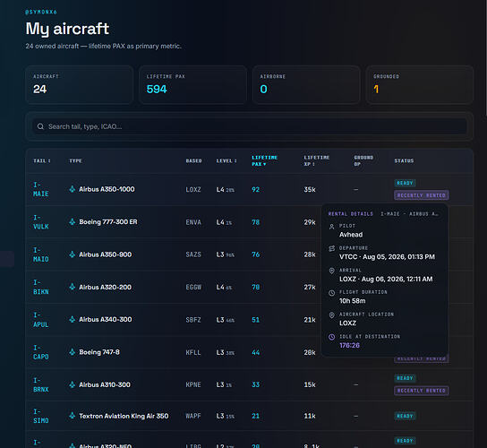Click the Recently Rented badge for I-MAIE

tap(421, 195)
